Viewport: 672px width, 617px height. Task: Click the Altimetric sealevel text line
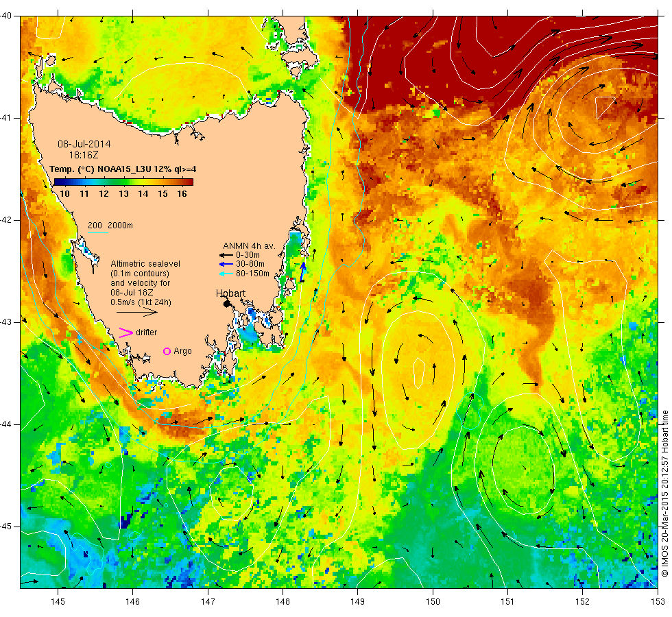(145, 264)
